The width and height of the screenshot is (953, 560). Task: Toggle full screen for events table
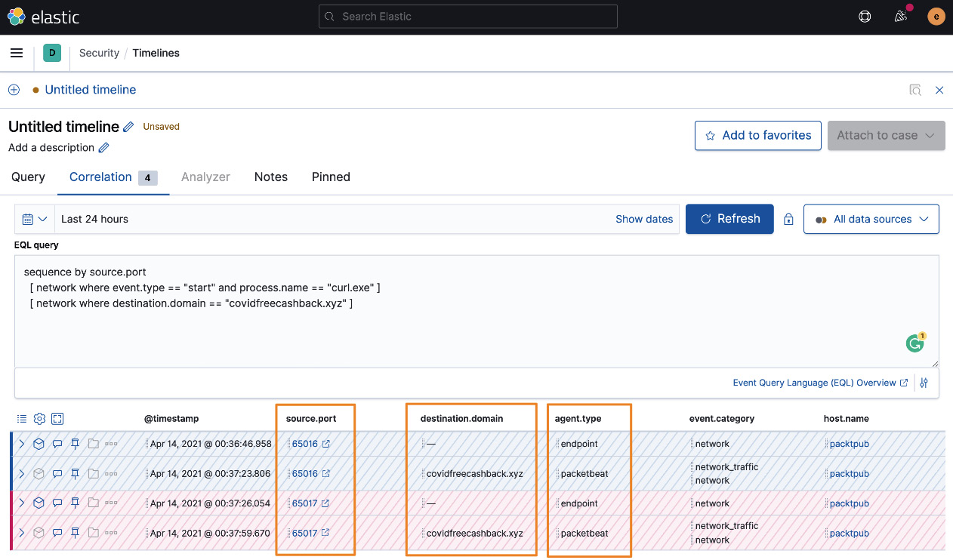pyautogui.click(x=57, y=419)
